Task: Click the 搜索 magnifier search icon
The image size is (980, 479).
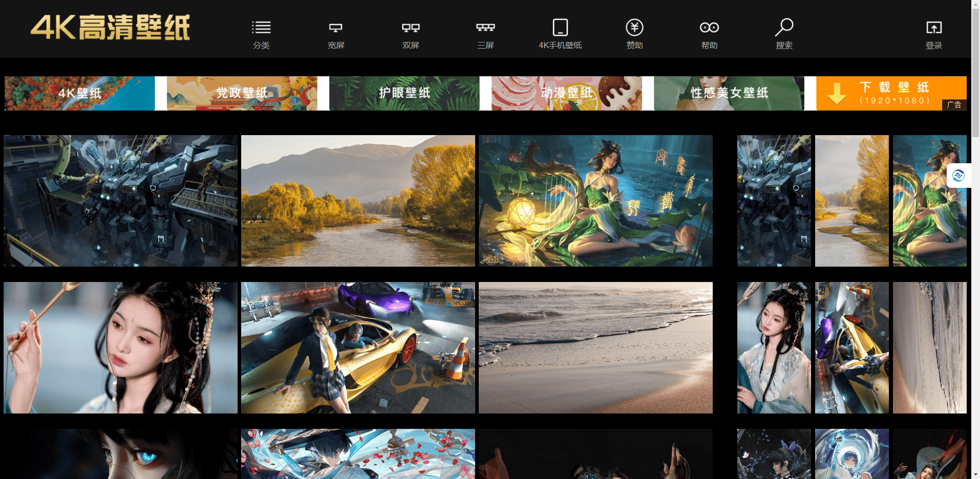Action: click(784, 28)
